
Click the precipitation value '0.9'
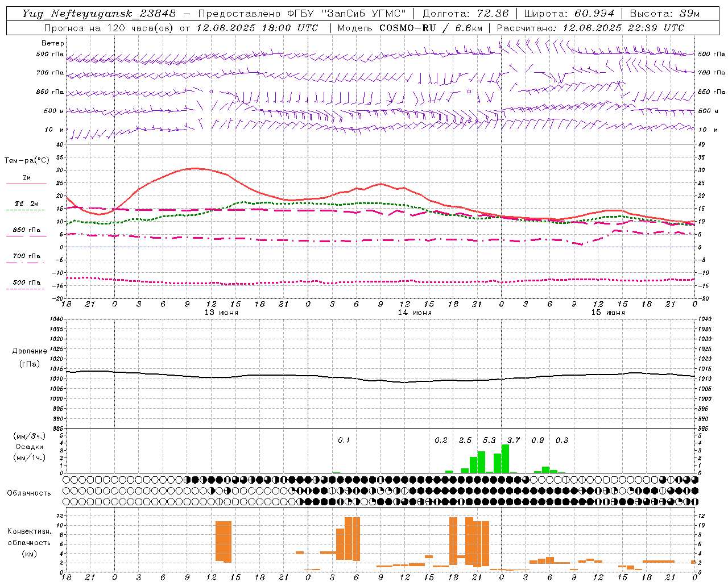[537, 440]
